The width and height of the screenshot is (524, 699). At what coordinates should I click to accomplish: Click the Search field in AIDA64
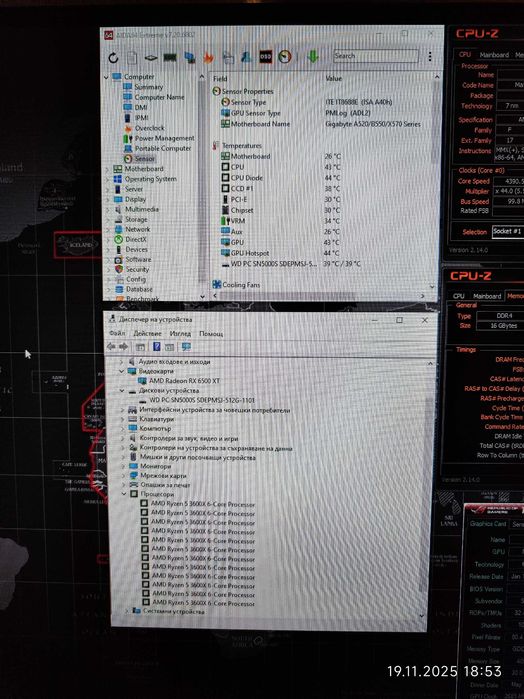click(x=376, y=56)
